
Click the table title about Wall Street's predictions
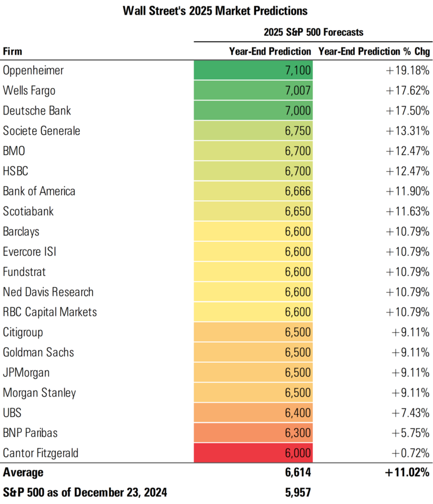coord(216,11)
